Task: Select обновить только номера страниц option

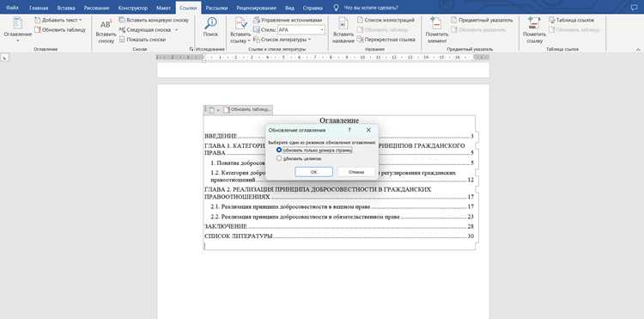Action: pos(314,150)
